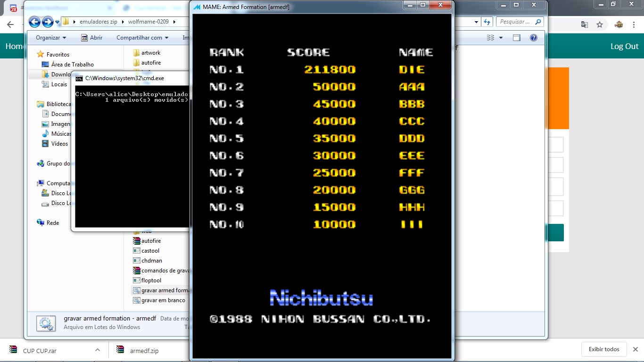Click the browser bookmark star icon
644x362 pixels.
600,25
